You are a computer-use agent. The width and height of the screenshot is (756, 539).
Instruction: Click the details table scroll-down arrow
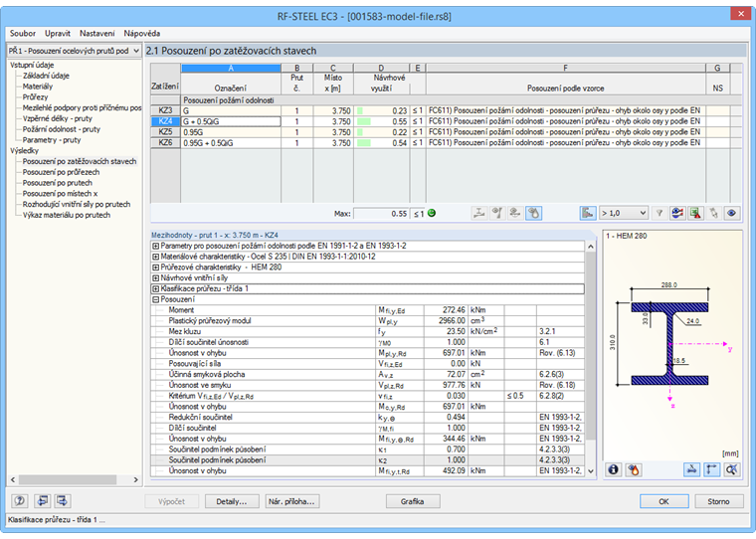pos(591,471)
